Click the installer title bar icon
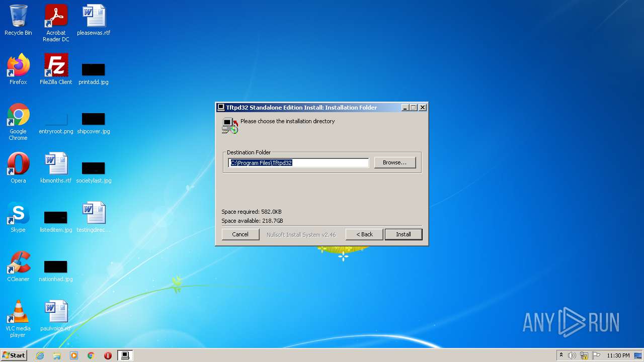This screenshot has width=644, height=362. (221, 108)
